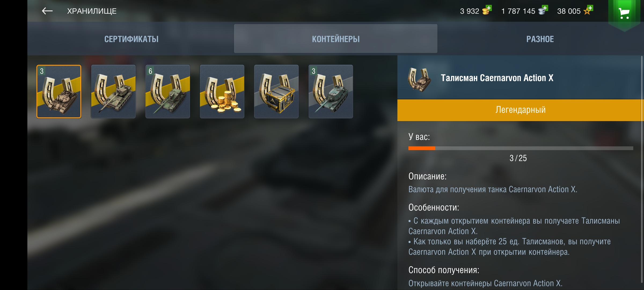Screen dimensions: 644x290
Task: Select the grey horseshoe tank container with count 3
Action: pos(331,92)
